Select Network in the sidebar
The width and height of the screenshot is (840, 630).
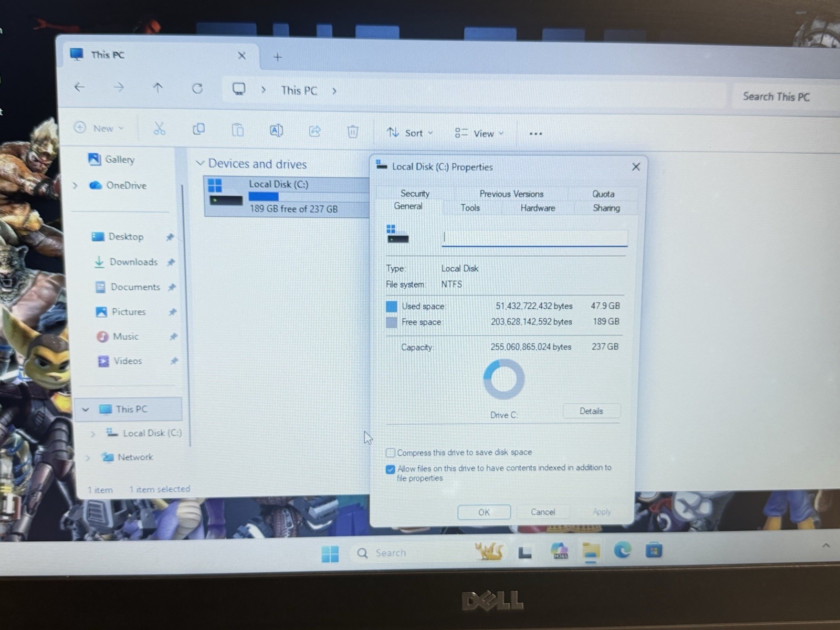(x=128, y=457)
